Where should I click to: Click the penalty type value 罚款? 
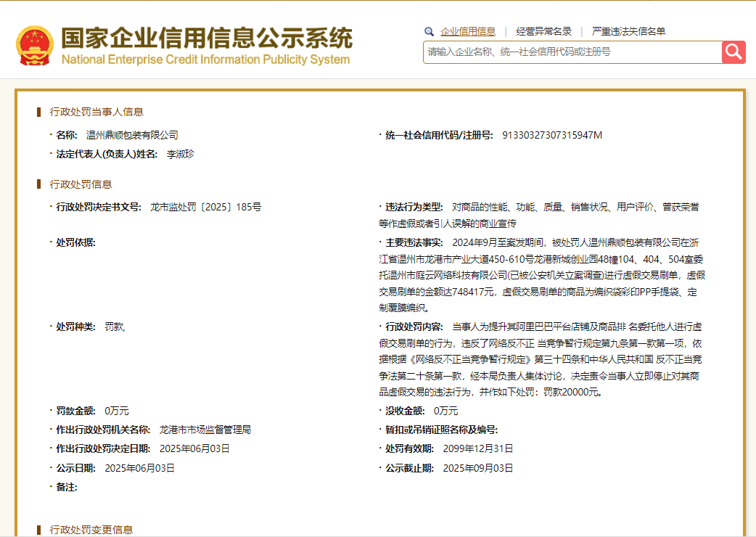click(x=114, y=327)
